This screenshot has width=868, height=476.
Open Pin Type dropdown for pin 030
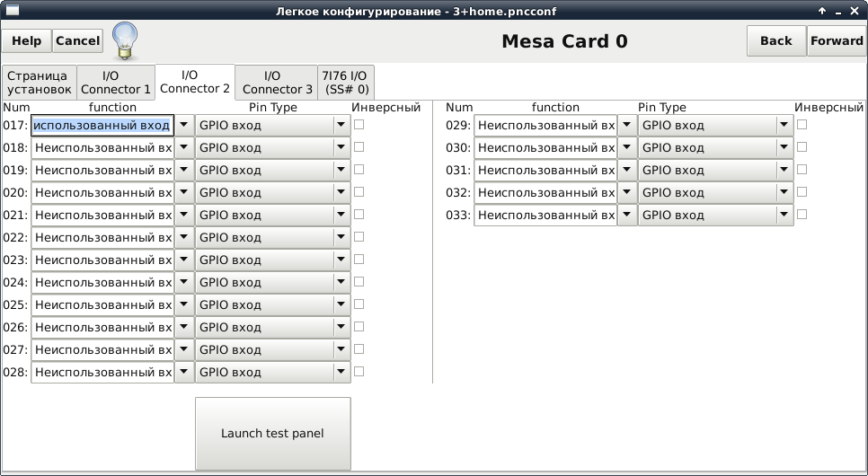click(716, 148)
